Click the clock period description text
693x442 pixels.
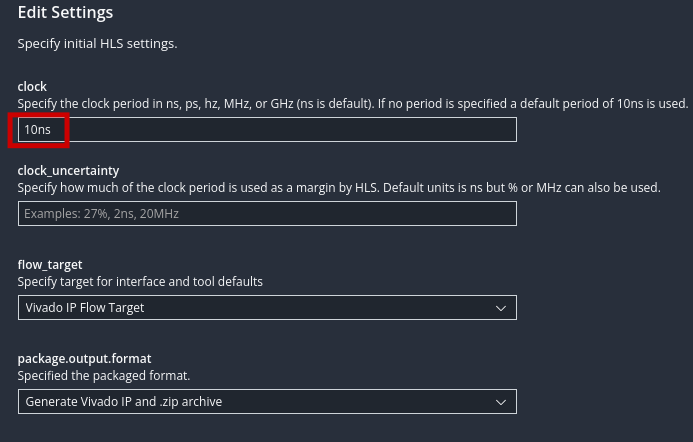[352, 103]
